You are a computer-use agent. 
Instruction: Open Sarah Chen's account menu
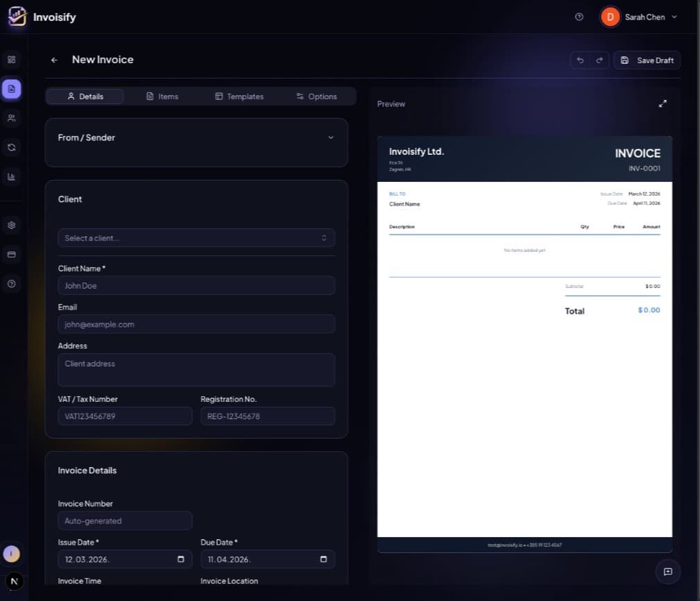(639, 17)
